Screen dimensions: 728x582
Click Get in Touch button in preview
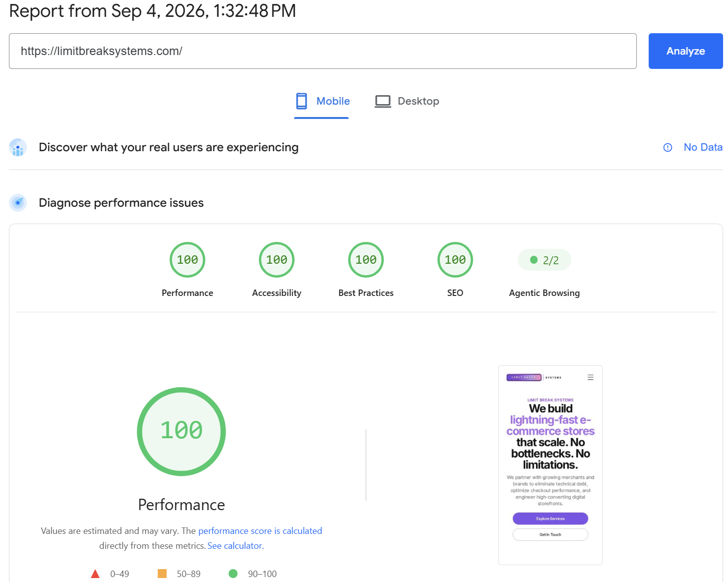(550, 534)
